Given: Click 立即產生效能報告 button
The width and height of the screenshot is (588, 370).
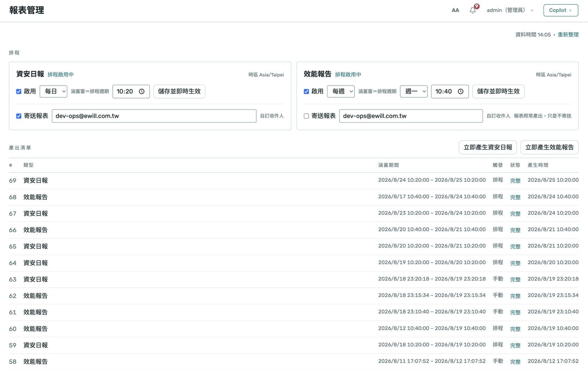Looking at the screenshot, I should 549,147.
